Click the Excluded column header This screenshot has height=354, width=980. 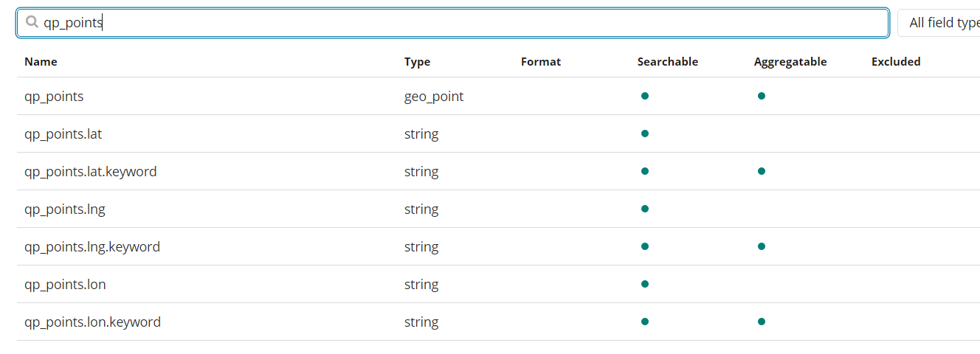(895, 62)
